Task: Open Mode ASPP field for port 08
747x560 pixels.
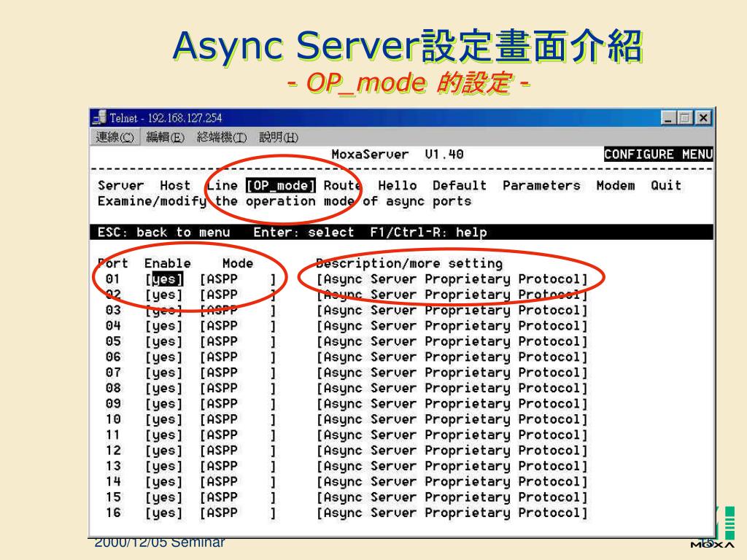Action: (x=238, y=389)
